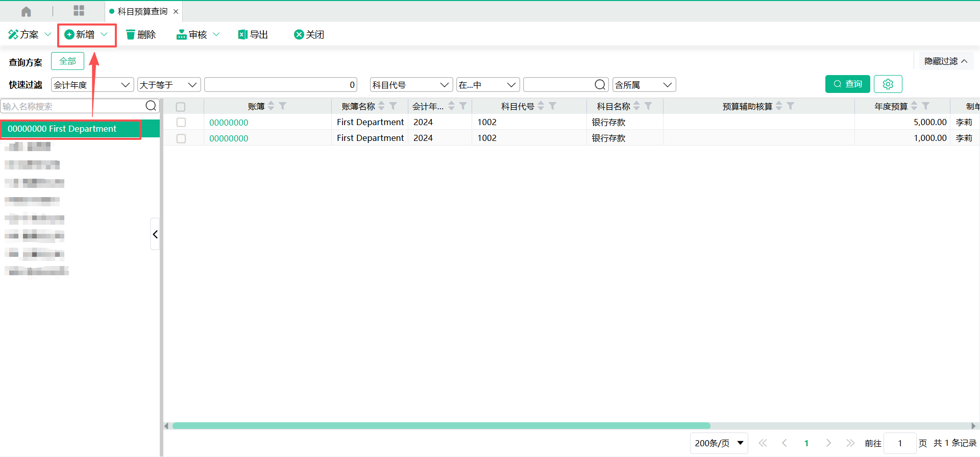Check the 5,000.00 budget row checkbox
Viewport: 980px width, 457px height.
[181, 123]
